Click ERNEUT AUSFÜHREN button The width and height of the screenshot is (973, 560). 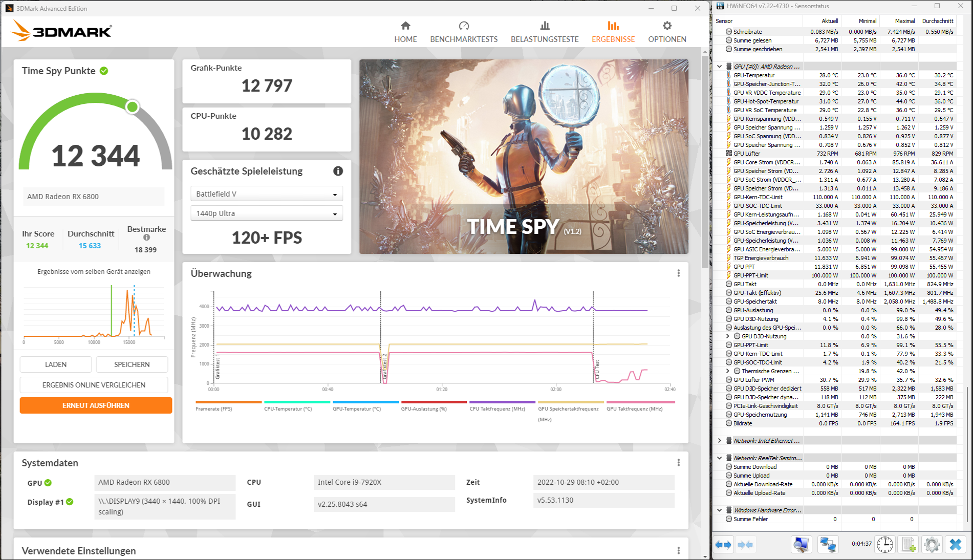click(x=96, y=405)
